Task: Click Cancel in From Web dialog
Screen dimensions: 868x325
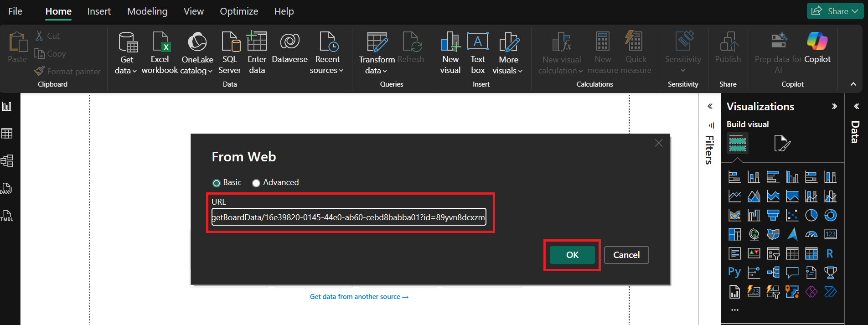Action: (x=626, y=255)
